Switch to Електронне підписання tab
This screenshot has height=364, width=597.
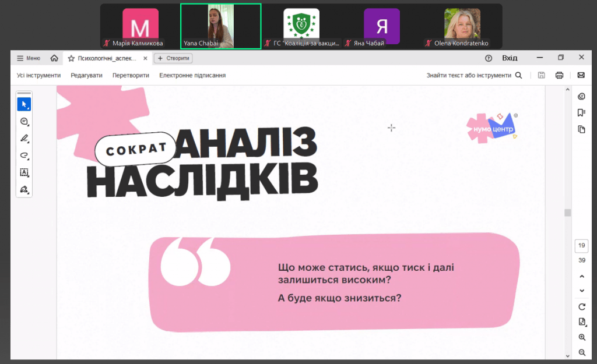(192, 75)
